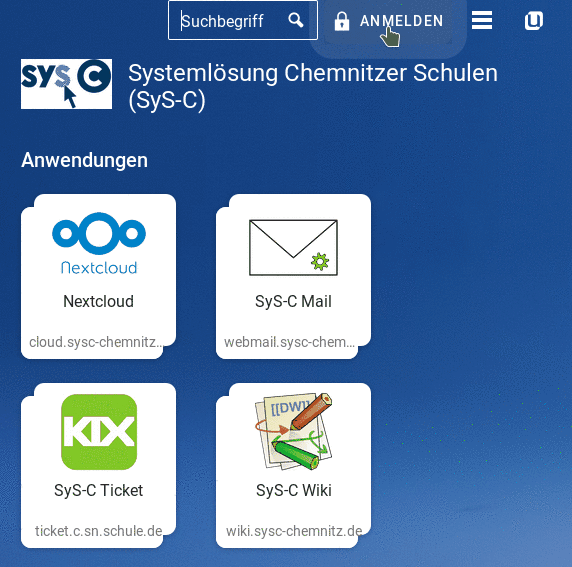Open the green KIX ticket icon
The image size is (572, 567).
(99, 432)
